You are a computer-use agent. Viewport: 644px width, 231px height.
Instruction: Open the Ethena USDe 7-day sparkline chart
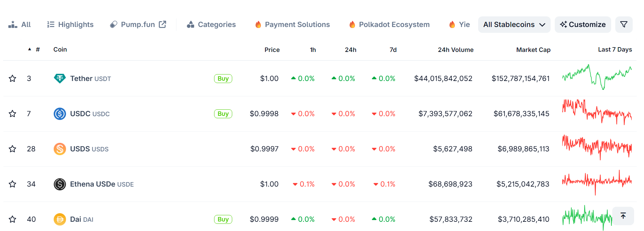(x=597, y=183)
